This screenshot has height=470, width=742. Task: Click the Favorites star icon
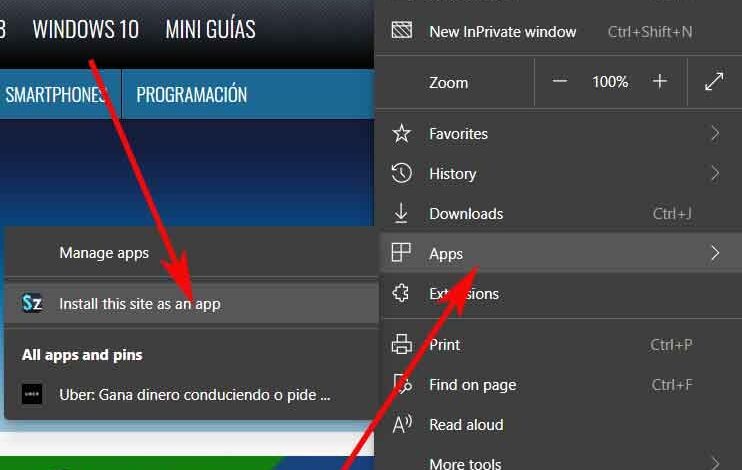401,133
